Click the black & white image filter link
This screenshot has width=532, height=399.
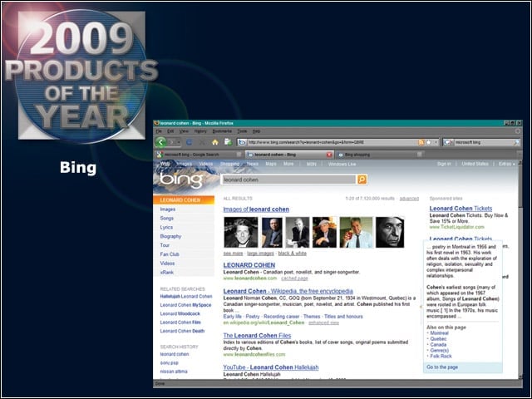click(x=292, y=254)
